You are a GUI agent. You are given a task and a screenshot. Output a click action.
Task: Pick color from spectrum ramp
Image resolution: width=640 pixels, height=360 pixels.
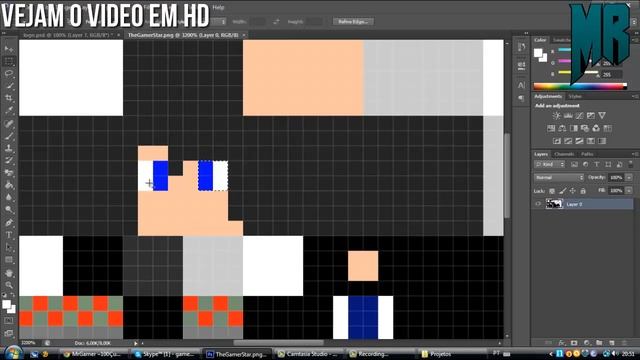pos(580,86)
